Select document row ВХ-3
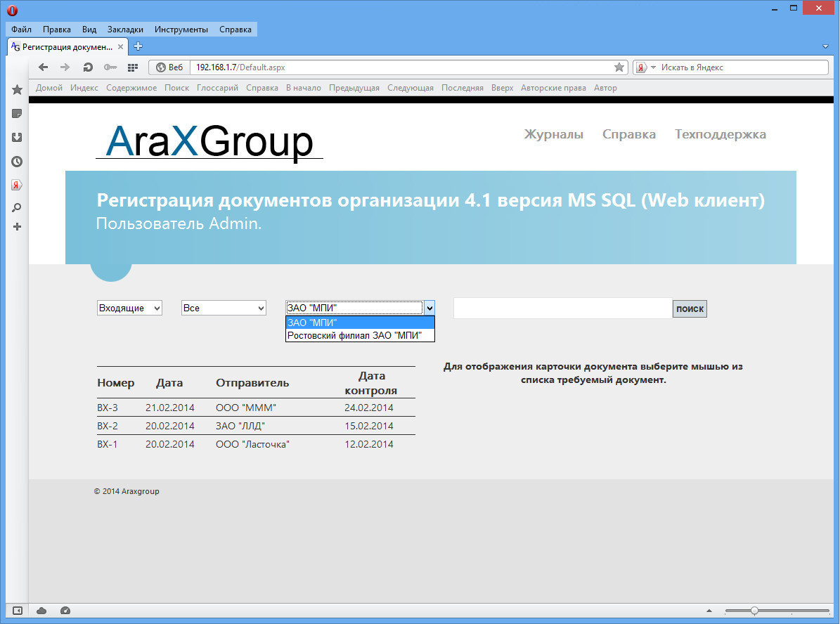Image resolution: width=840 pixels, height=624 pixels. (256, 408)
